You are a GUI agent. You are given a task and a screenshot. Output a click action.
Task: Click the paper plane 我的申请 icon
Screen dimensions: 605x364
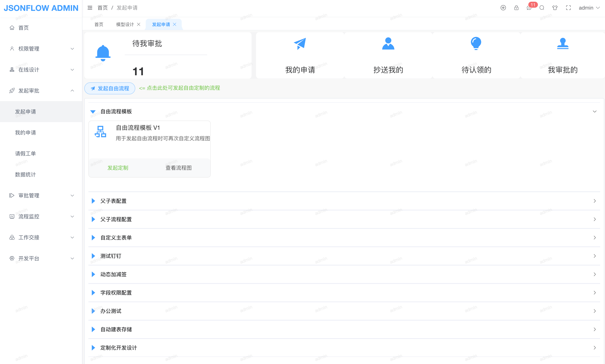pos(300,44)
